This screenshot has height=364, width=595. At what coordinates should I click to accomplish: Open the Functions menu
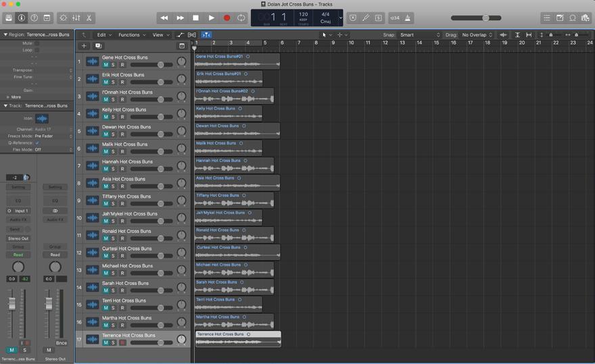click(x=132, y=35)
